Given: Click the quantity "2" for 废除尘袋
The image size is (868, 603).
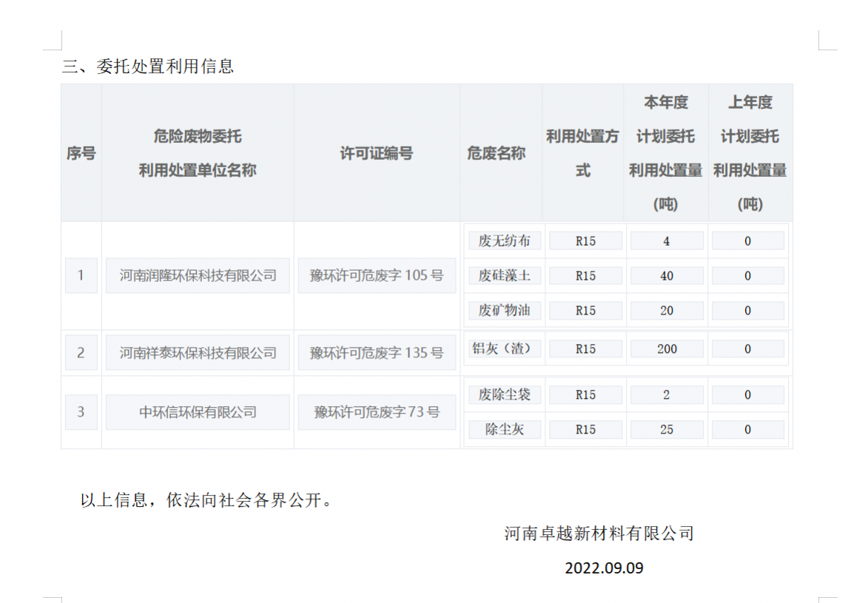Looking at the screenshot, I should (667, 395).
